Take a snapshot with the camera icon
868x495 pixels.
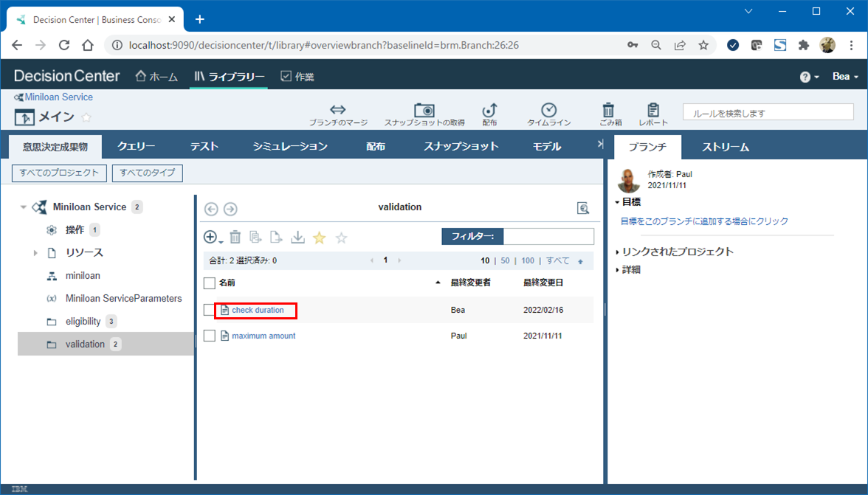pyautogui.click(x=424, y=109)
